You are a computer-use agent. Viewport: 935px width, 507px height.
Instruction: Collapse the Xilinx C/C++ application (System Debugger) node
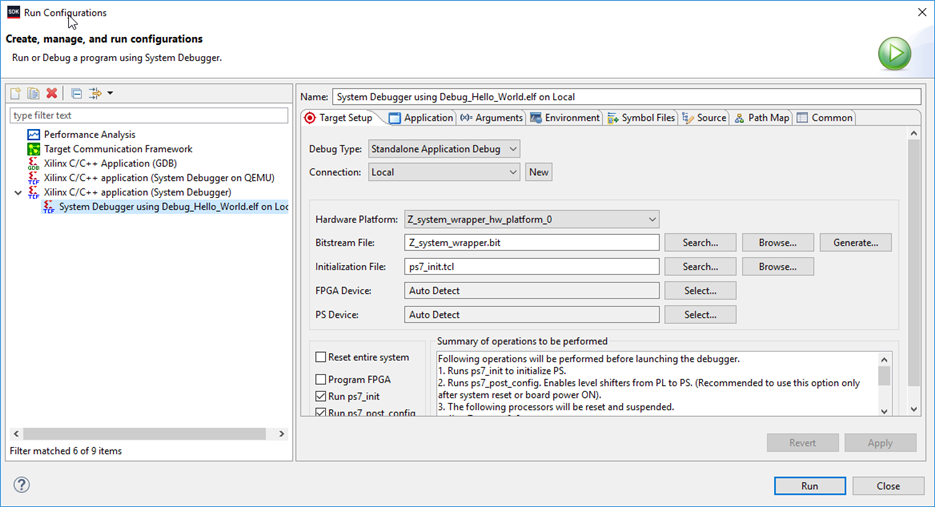[x=18, y=192]
